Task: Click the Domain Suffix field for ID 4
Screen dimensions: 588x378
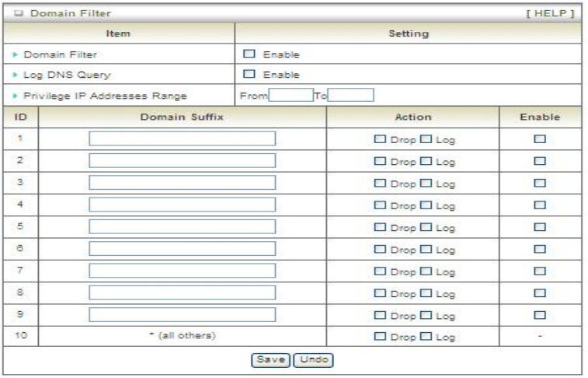Action: pos(182,205)
